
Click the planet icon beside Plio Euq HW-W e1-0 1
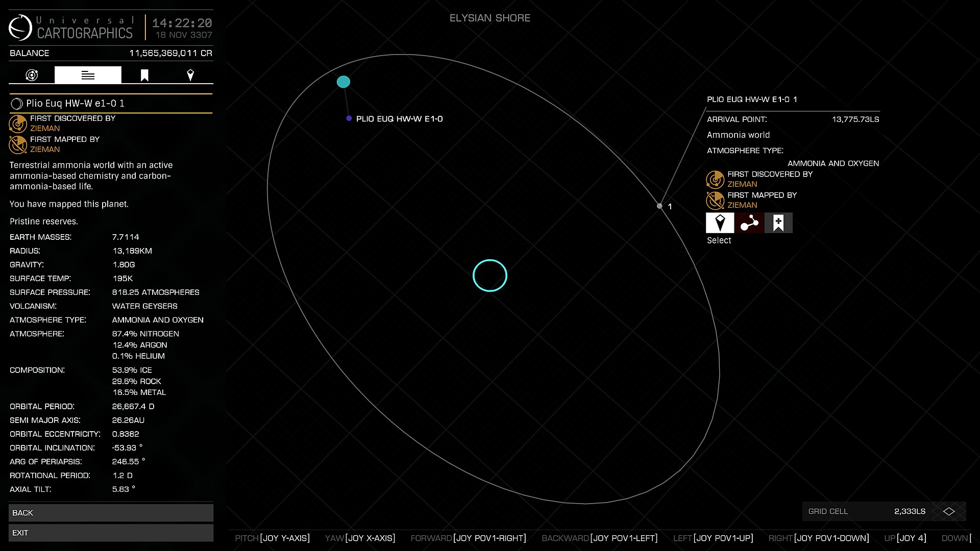pyautogui.click(x=16, y=104)
